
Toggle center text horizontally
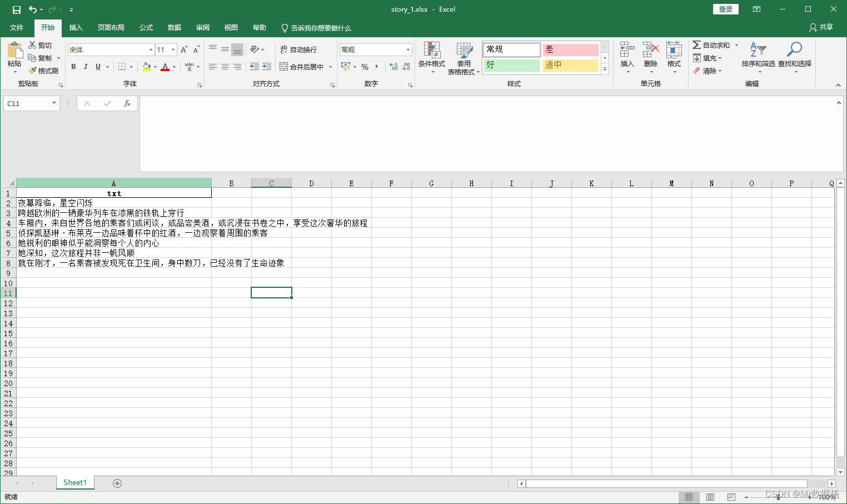coord(225,67)
